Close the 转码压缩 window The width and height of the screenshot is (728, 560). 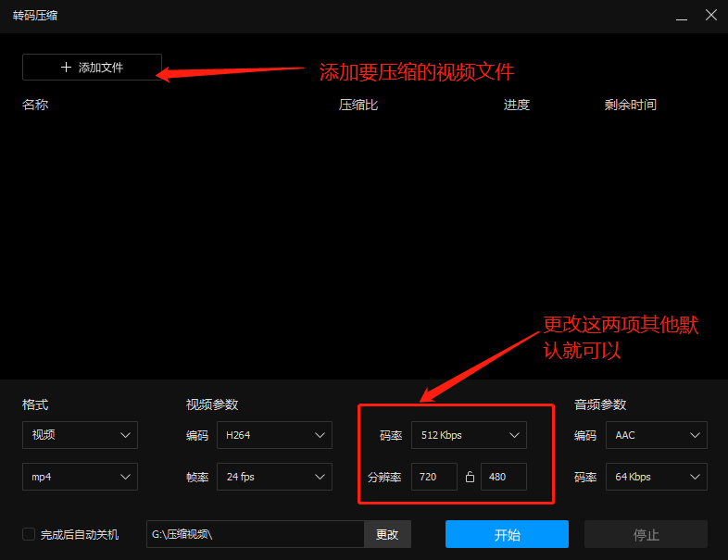(x=710, y=16)
